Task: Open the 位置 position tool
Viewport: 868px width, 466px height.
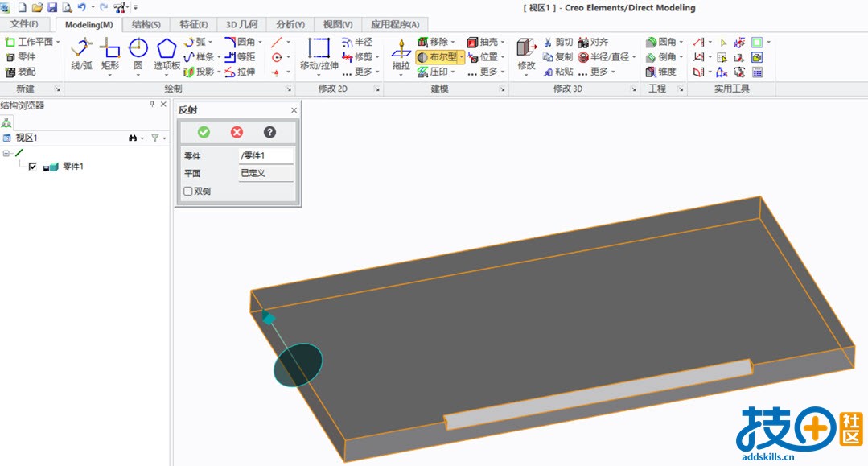Action: (482, 56)
